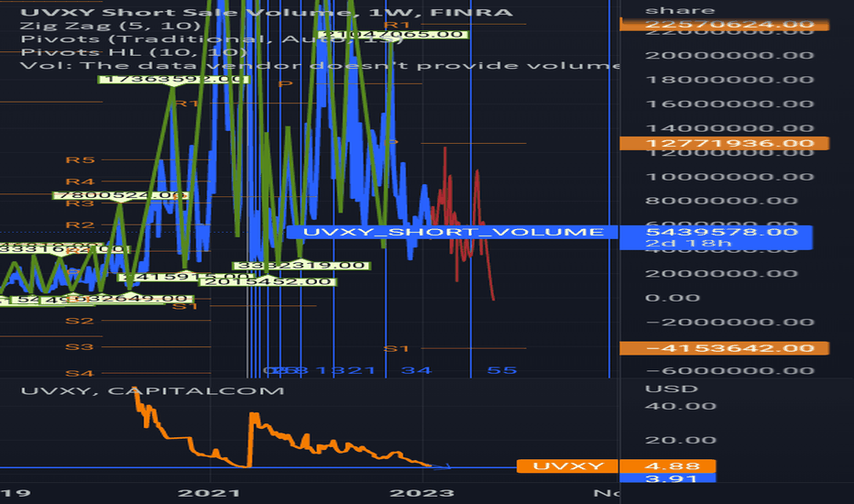Click the R2 pivot level label
854x504 pixels.
[80, 225]
